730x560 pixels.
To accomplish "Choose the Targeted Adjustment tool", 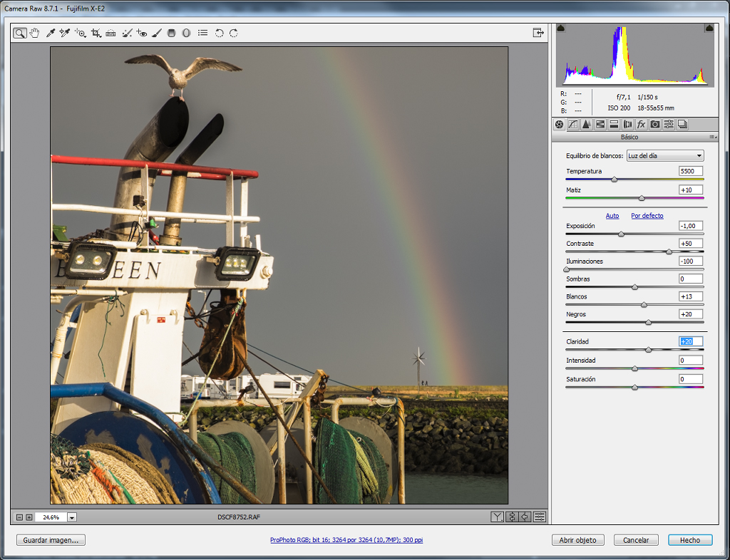I will point(80,33).
